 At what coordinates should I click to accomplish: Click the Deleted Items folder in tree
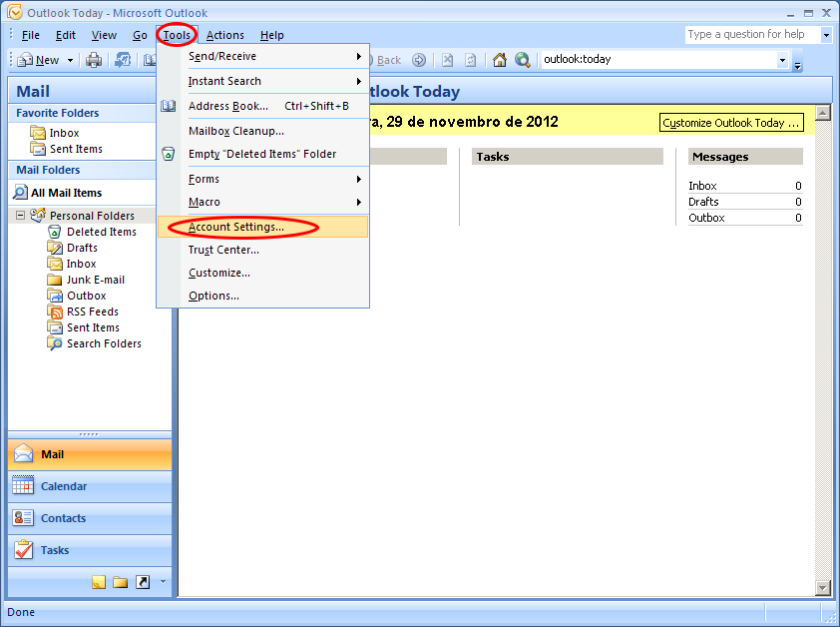(101, 232)
